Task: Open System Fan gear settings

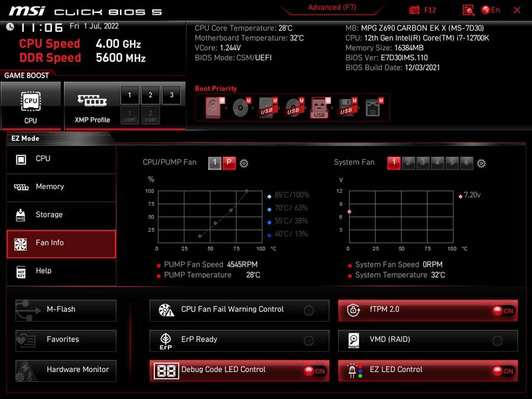Action: pos(481,163)
